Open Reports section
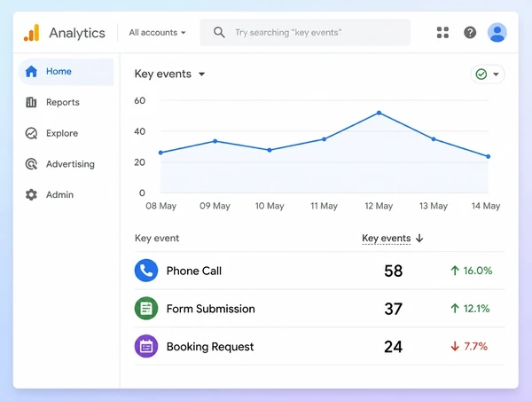Viewport: 532px width, 401px height. pos(63,102)
